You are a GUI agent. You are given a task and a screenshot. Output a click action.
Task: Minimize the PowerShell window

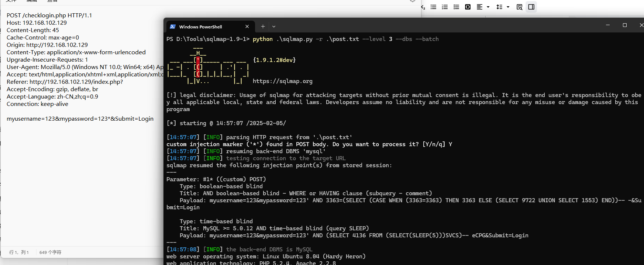click(x=607, y=25)
